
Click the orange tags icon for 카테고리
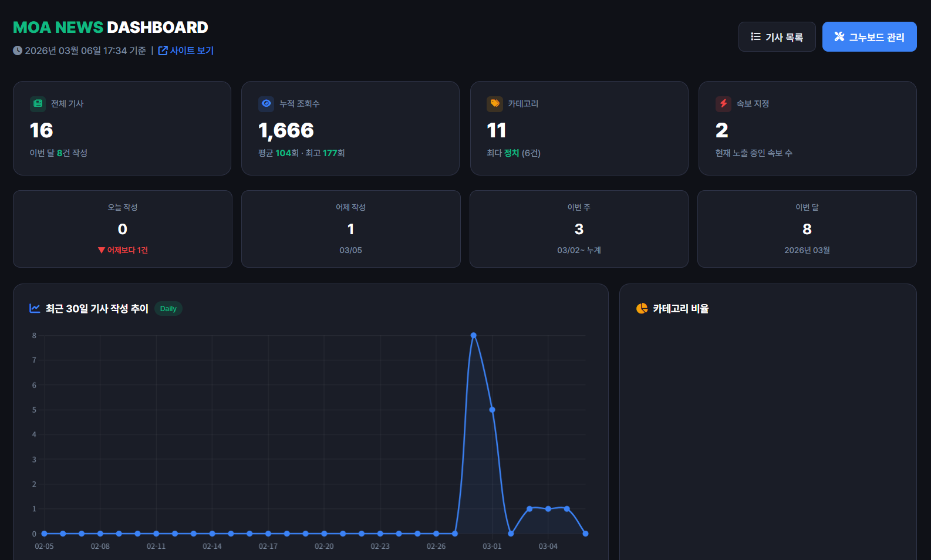[x=495, y=104]
